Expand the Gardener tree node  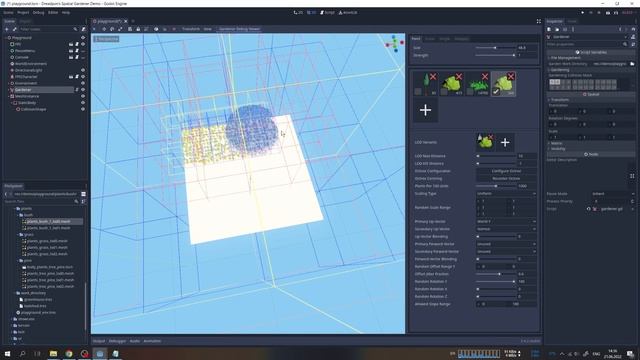pyautogui.click(x=9, y=90)
